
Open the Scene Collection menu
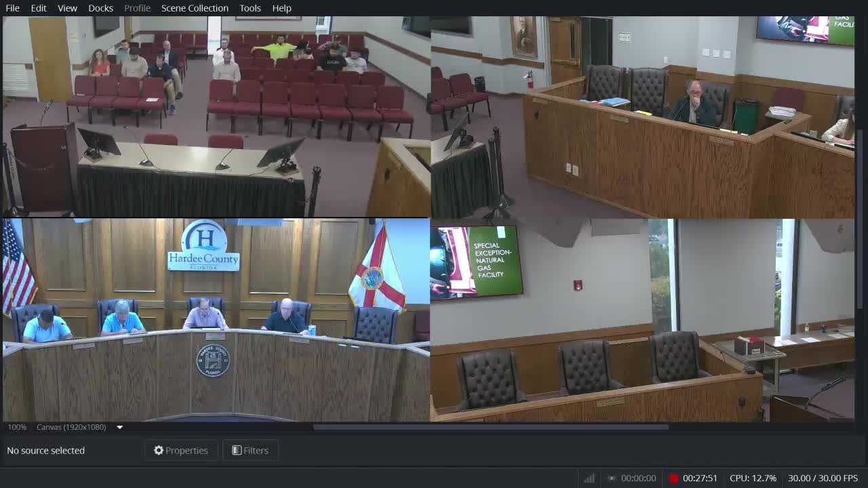(x=195, y=8)
